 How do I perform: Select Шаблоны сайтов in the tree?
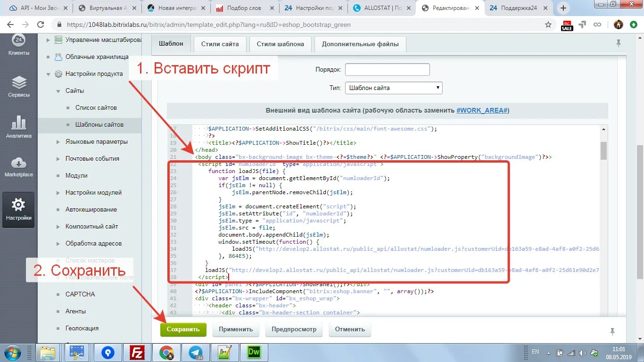(99, 125)
